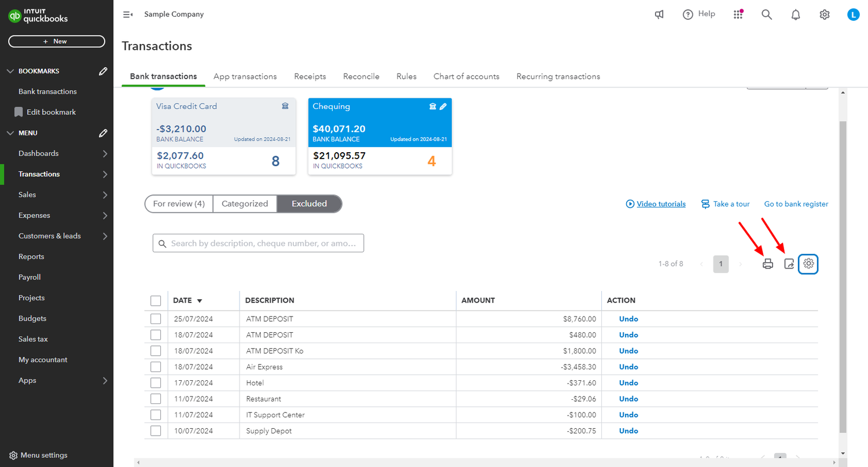The image size is (868, 467).
Task: Check the ATM DEPOSIT row from 25/07/2024
Action: (x=156, y=318)
